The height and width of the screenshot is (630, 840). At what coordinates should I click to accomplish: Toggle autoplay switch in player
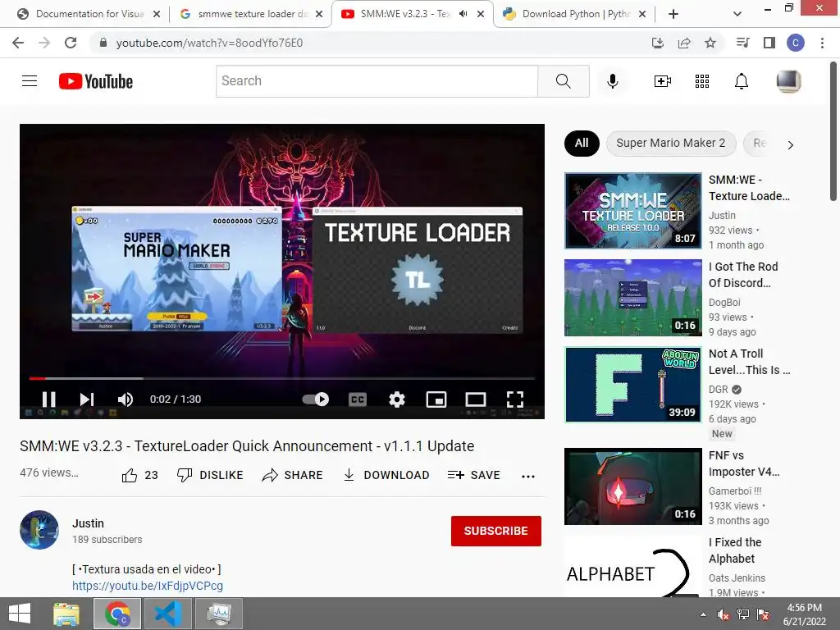pos(316,399)
